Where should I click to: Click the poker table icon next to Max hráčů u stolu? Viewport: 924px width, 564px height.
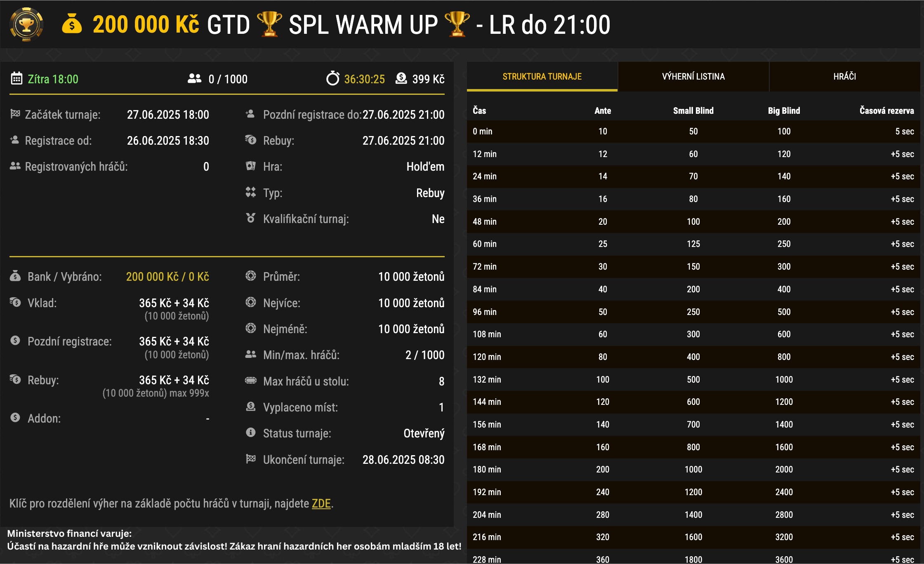pos(250,381)
